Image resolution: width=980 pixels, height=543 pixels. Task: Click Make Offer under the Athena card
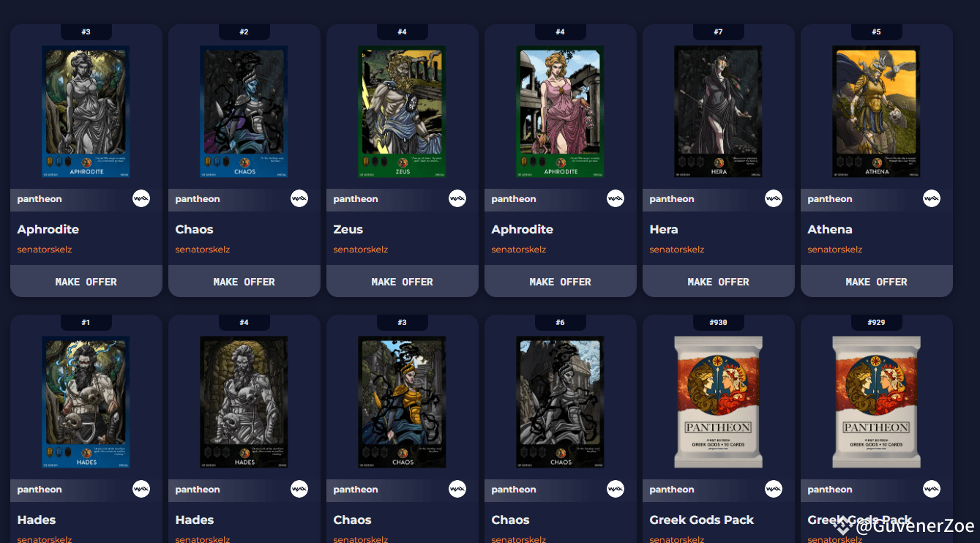pos(877,281)
